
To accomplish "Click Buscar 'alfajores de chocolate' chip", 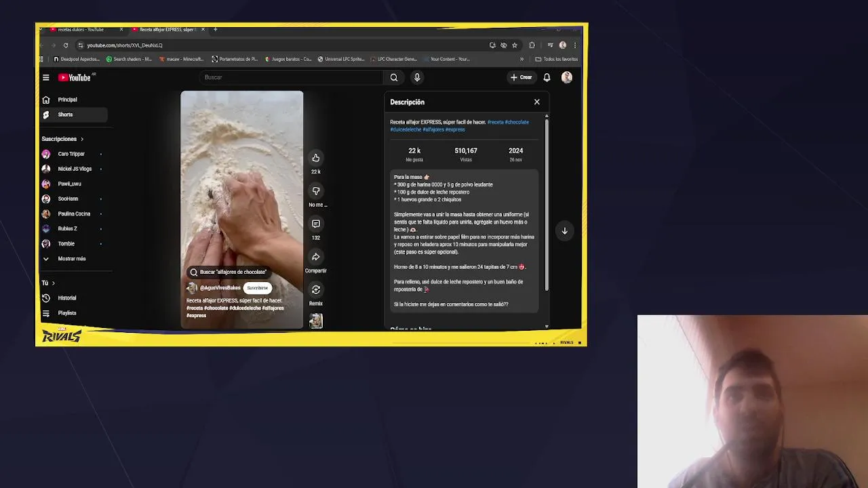I will coord(229,272).
